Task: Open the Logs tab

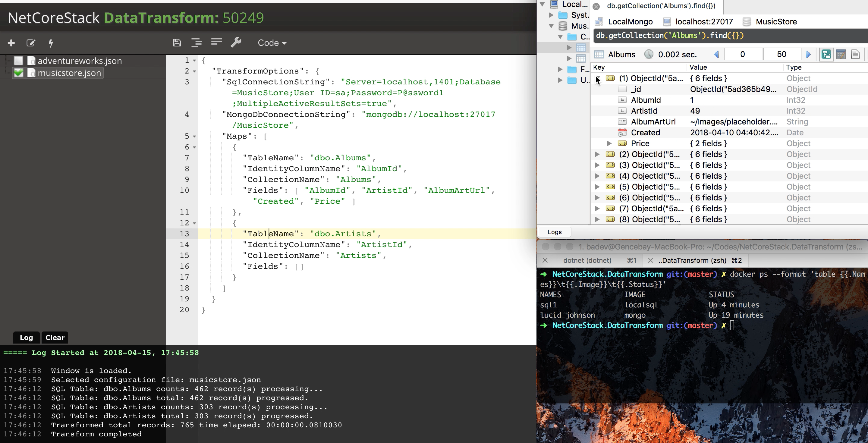Action: pos(554,232)
